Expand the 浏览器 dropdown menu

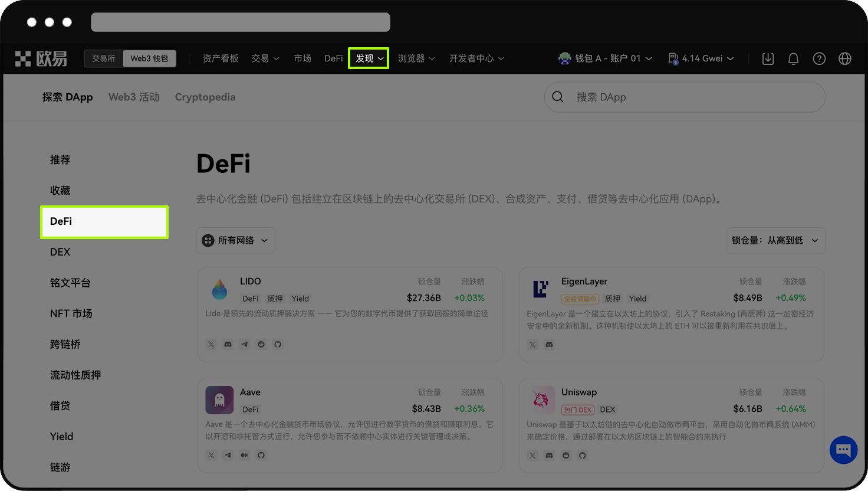point(416,58)
